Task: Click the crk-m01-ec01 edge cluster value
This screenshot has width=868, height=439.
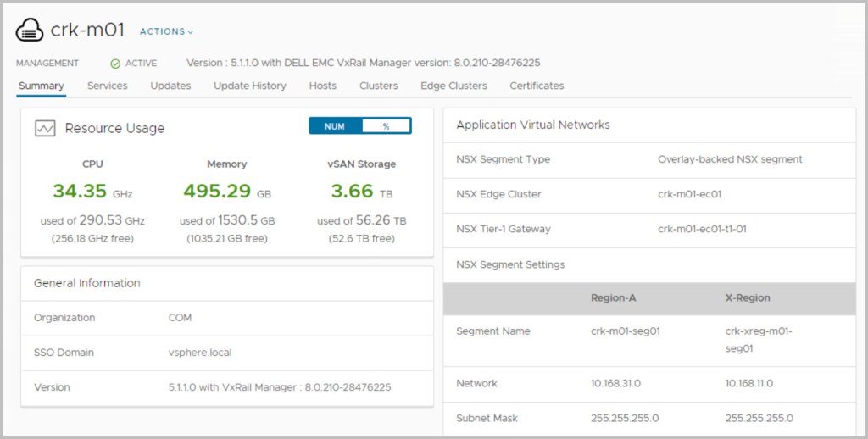Action: 687,194
